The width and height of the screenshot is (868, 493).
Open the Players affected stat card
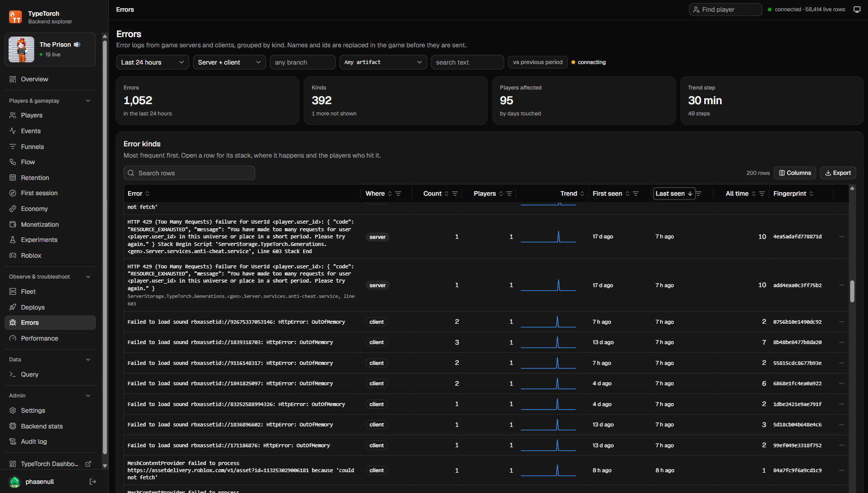[584, 101]
